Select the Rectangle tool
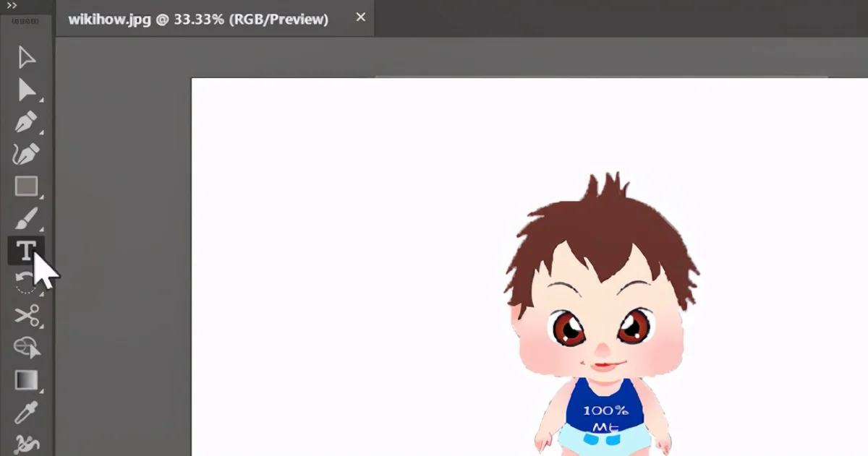Viewport: 868px width, 456px height. pos(27,186)
